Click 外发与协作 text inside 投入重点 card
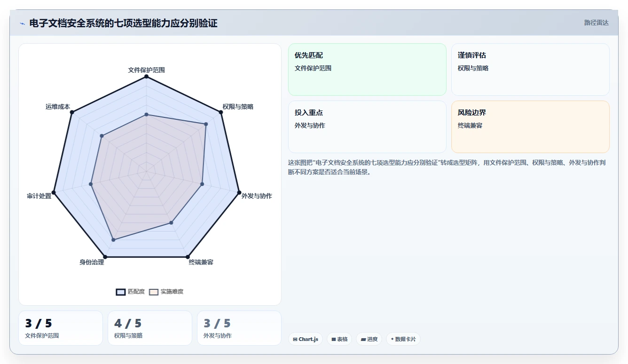This screenshot has height=364, width=628. [310, 125]
